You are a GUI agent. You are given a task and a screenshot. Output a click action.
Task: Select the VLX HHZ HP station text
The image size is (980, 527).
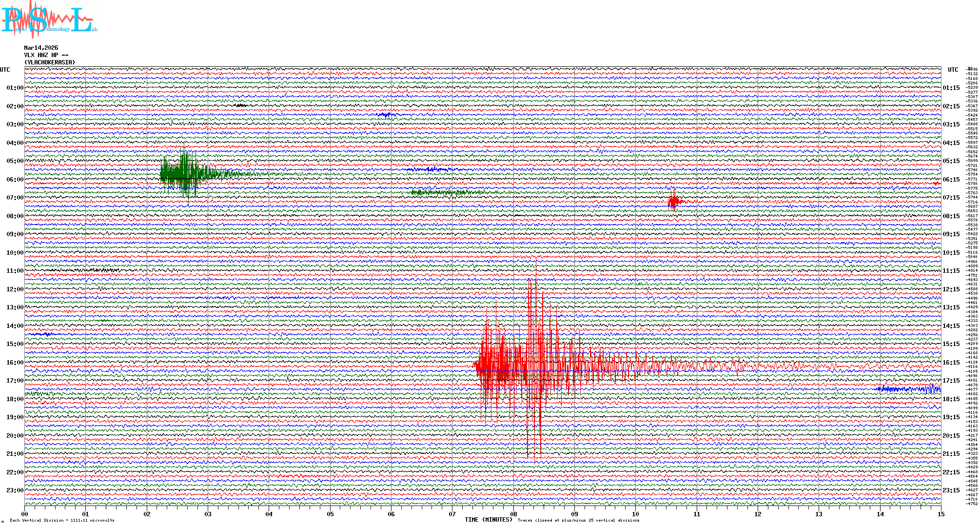[x=46, y=55]
